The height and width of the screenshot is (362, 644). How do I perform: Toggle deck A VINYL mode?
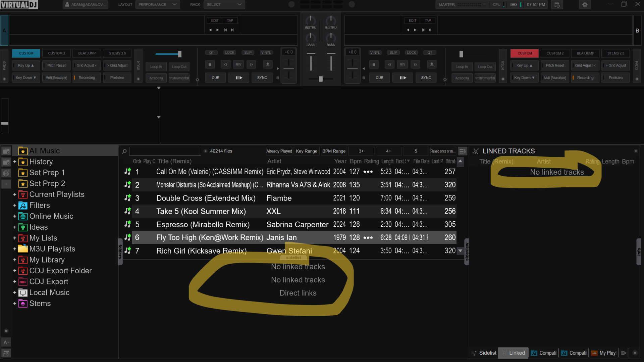[266, 53]
